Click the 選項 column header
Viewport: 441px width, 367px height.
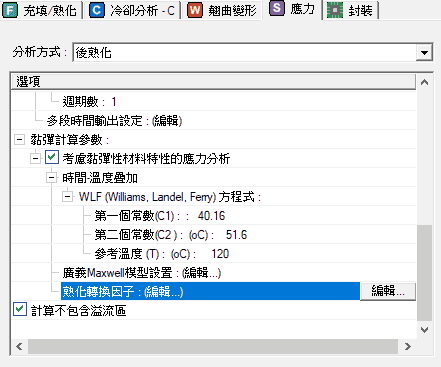click(x=214, y=81)
